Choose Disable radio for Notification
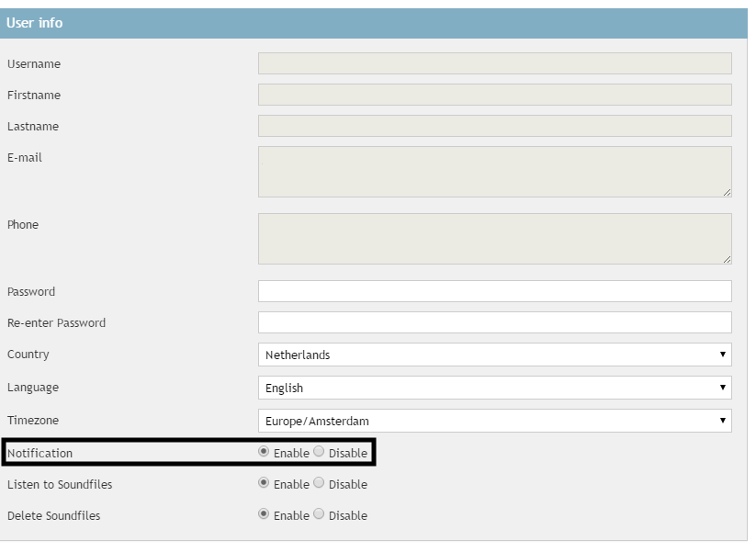This screenshot has height=552, width=756. tap(320, 452)
